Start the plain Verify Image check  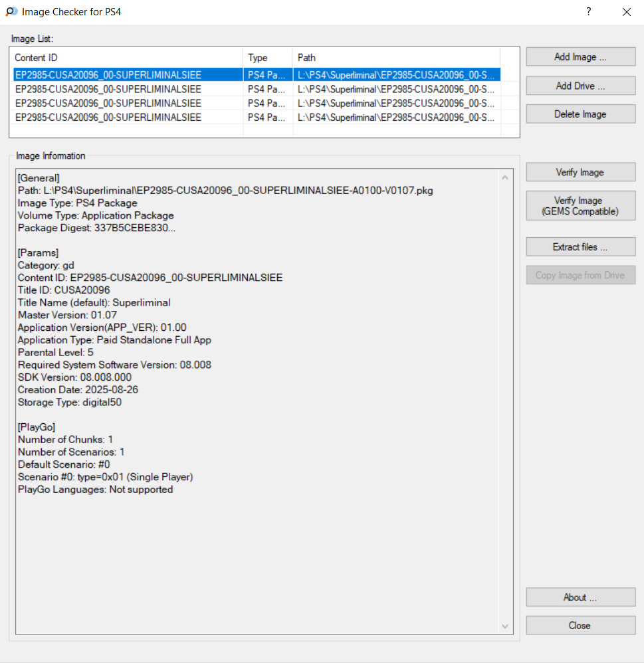[x=580, y=173]
